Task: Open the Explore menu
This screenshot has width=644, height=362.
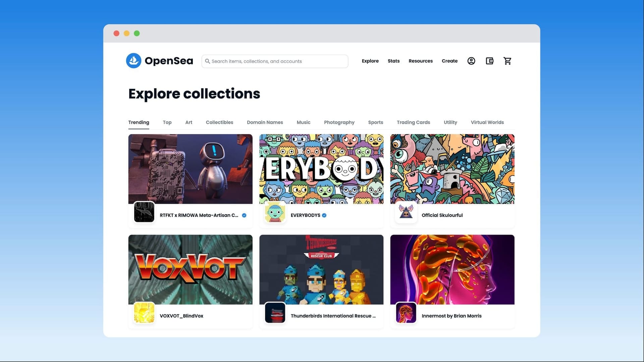Action: [370, 61]
